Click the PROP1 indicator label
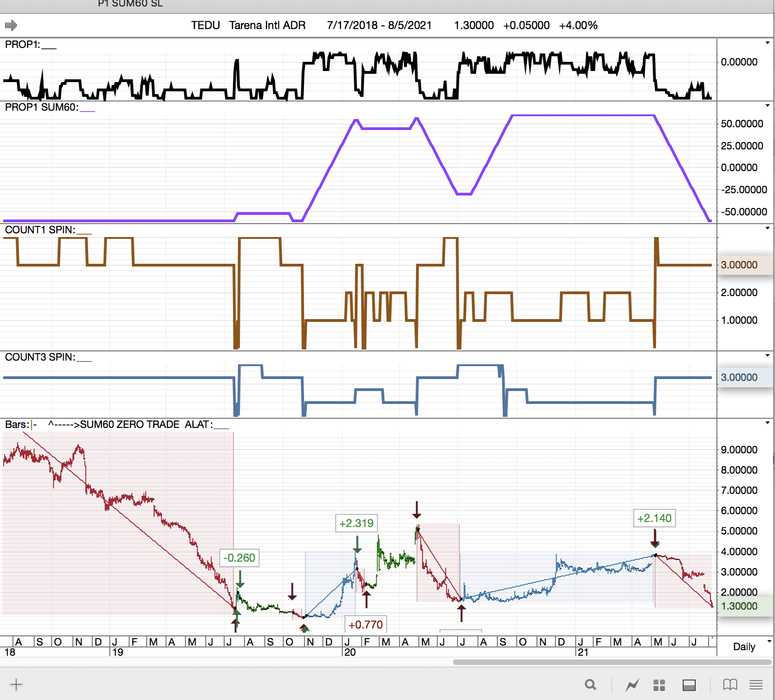775x700 pixels. [22, 44]
